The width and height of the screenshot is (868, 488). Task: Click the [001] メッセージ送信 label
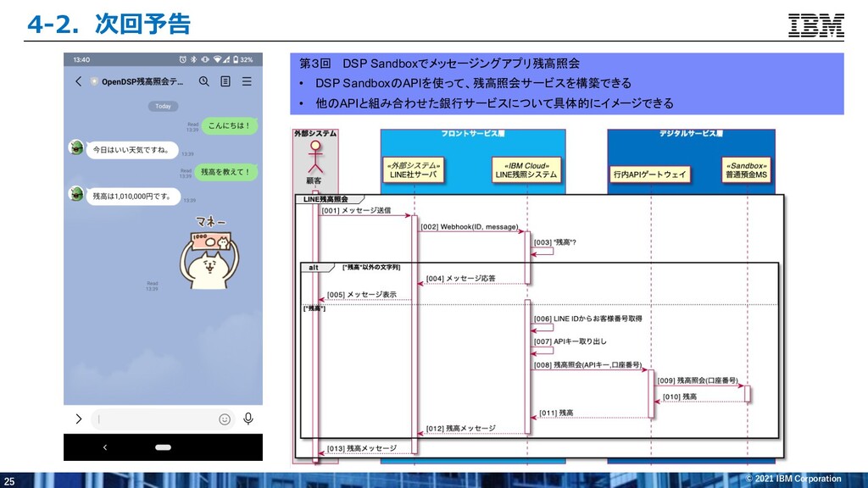[356, 210]
